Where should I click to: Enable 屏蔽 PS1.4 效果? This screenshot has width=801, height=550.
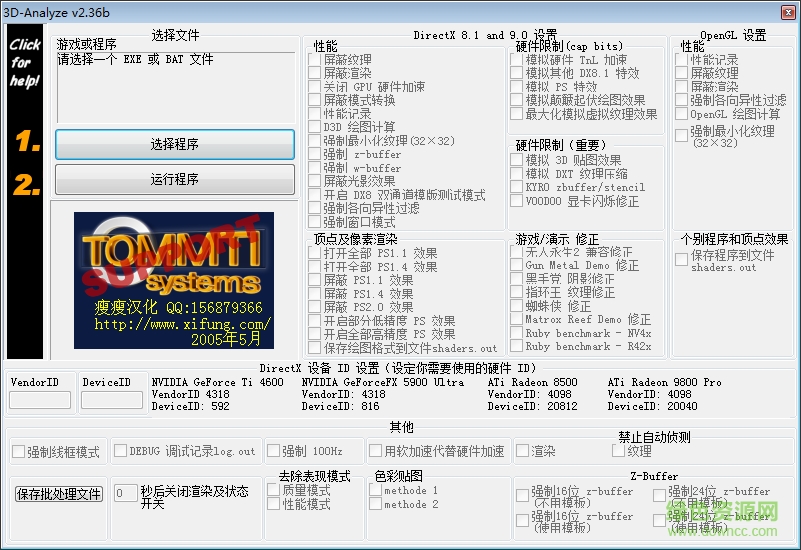(x=315, y=294)
